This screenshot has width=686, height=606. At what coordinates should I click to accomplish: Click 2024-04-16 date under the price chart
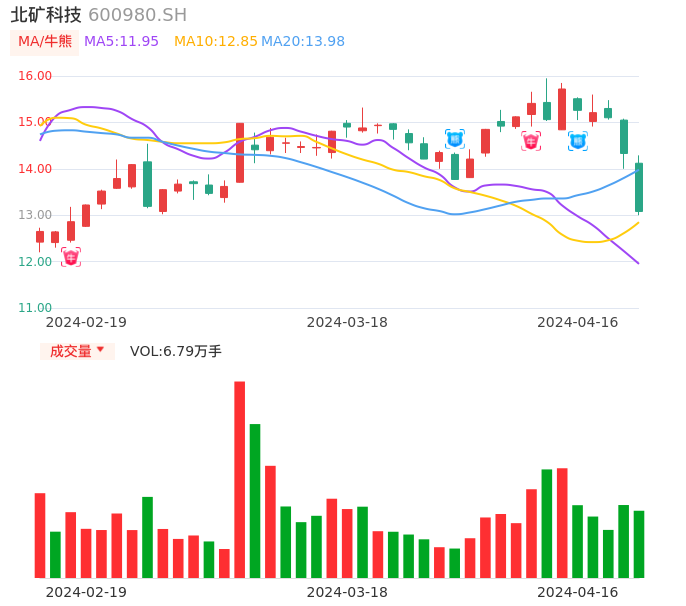(x=578, y=322)
